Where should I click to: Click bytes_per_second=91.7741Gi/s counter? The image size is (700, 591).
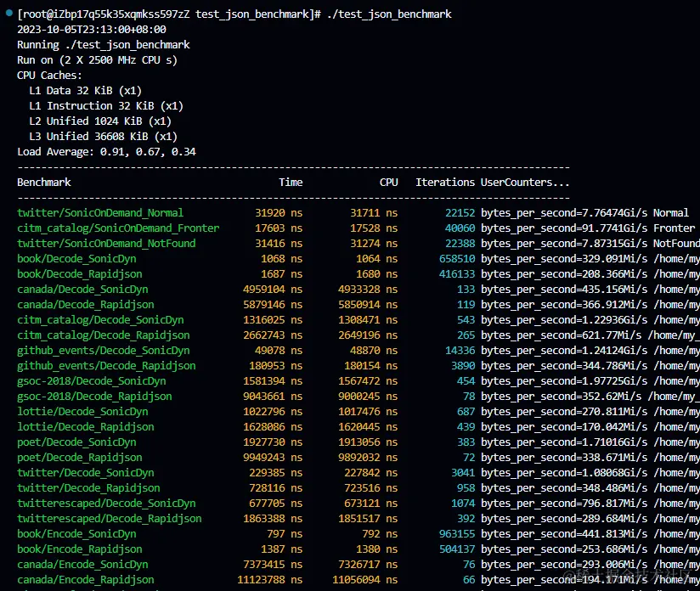[564, 228]
